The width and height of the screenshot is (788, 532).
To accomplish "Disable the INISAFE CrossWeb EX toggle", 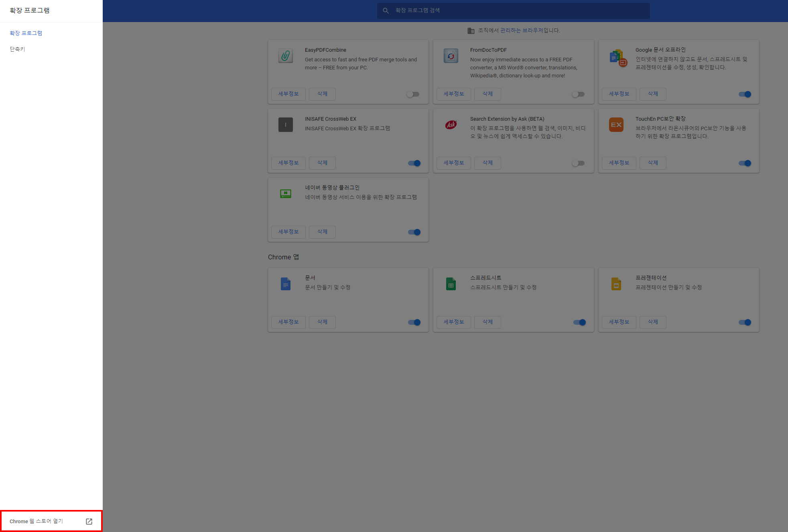I will coord(414,163).
